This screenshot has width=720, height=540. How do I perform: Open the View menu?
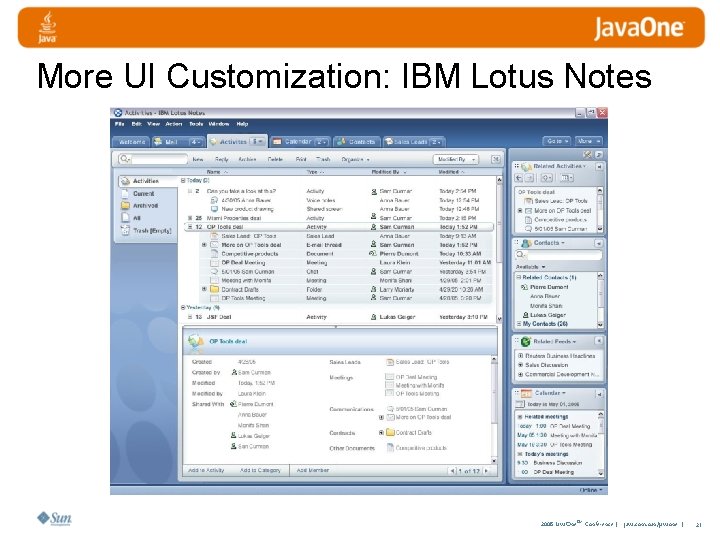pyautogui.click(x=153, y=124)
